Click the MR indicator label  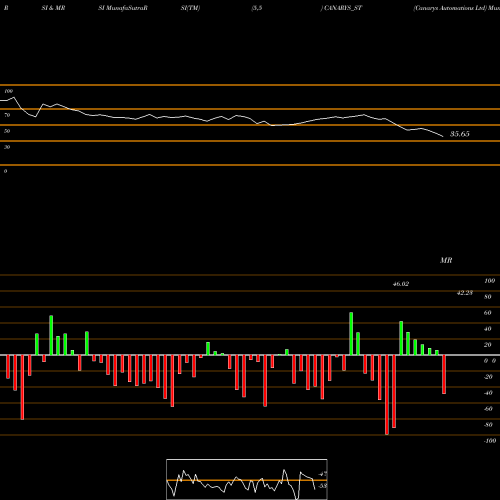click(446, 260)
